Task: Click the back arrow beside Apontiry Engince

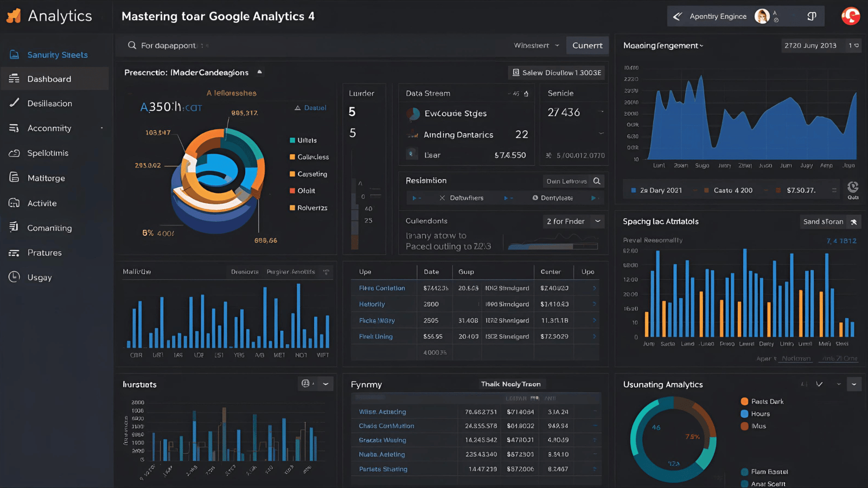Action: [x=677, y=16]
